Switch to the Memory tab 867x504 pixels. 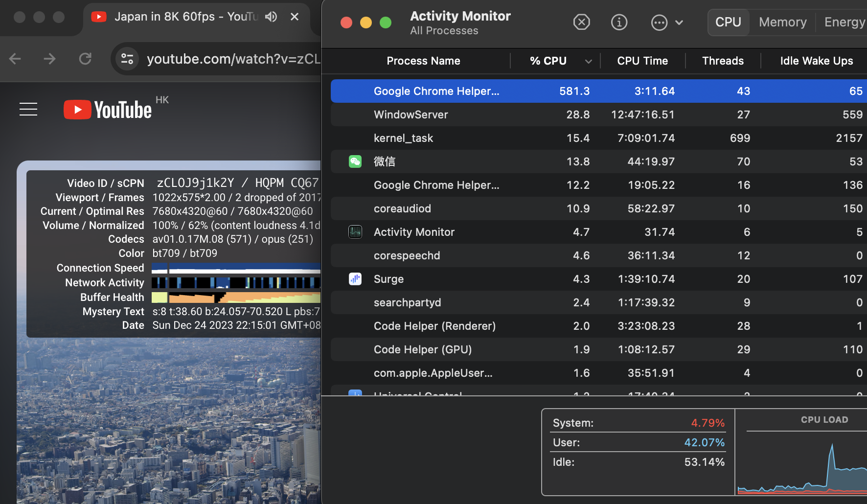point(782,22)
